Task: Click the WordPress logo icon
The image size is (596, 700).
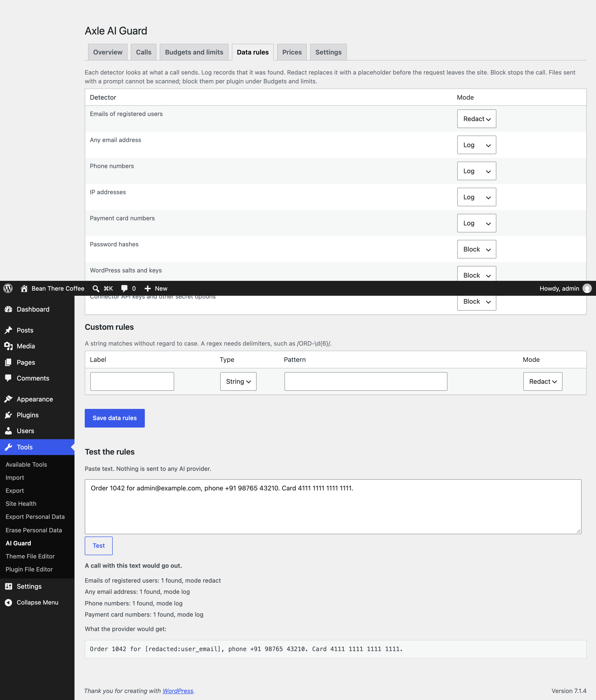Action: [8, 288]
